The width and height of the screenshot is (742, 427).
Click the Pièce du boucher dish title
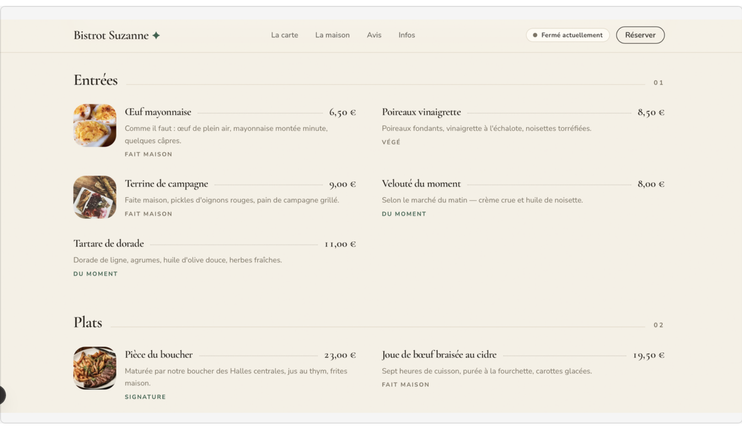tap(159, 355)
